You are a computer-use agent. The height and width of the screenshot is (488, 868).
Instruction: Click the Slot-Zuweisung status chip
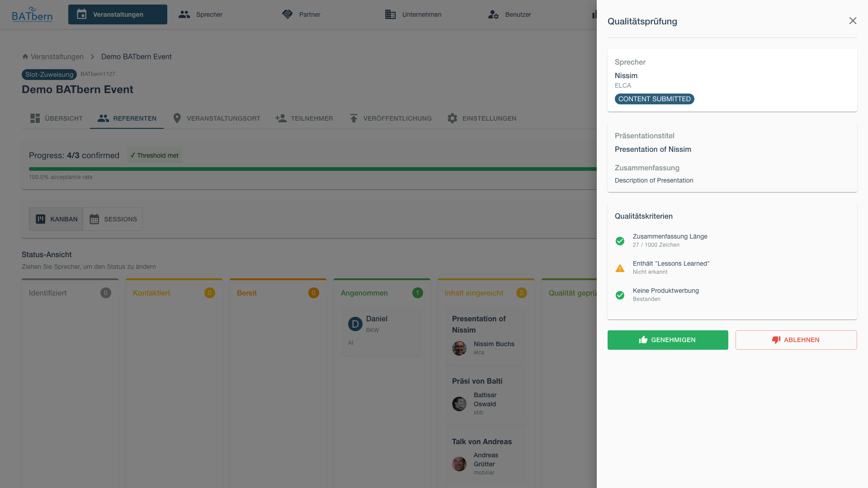tap(49, 75)
